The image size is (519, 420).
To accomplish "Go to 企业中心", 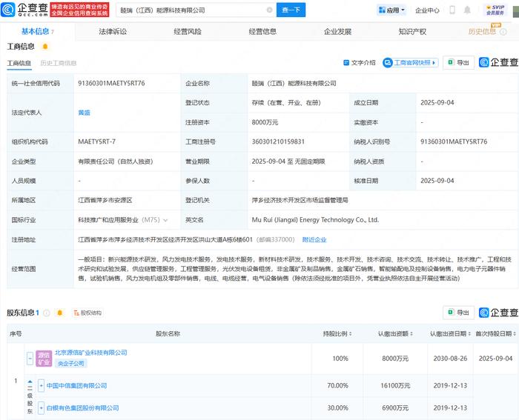I will 427,10.
